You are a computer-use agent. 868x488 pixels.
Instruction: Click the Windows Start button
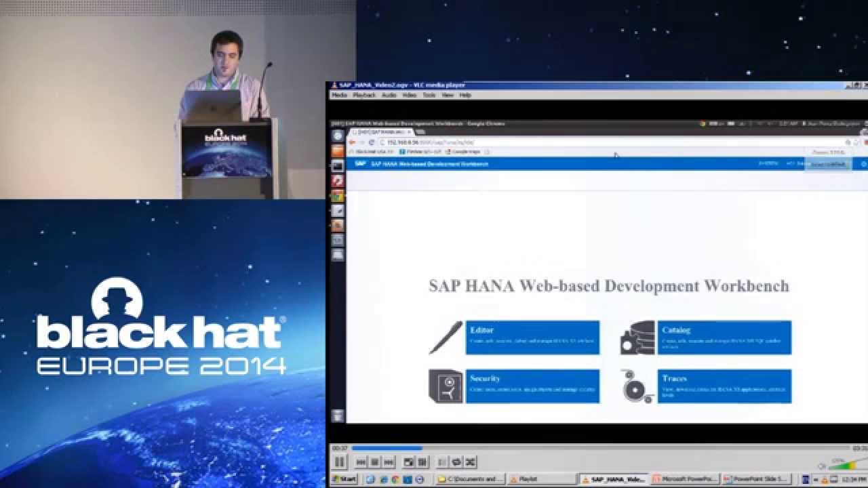(344, 479)
